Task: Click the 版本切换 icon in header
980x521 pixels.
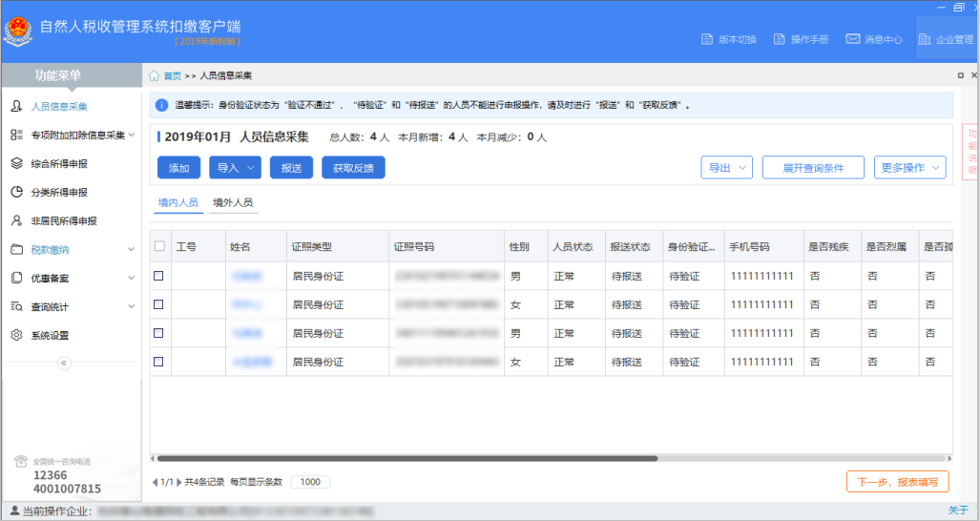Action: [x=707, y=39]
